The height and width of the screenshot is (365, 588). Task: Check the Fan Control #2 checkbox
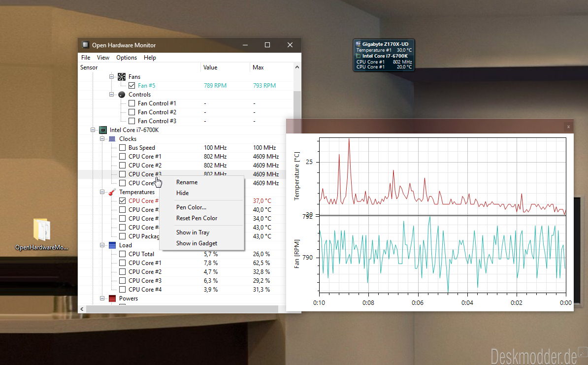[x=131, y=112]
